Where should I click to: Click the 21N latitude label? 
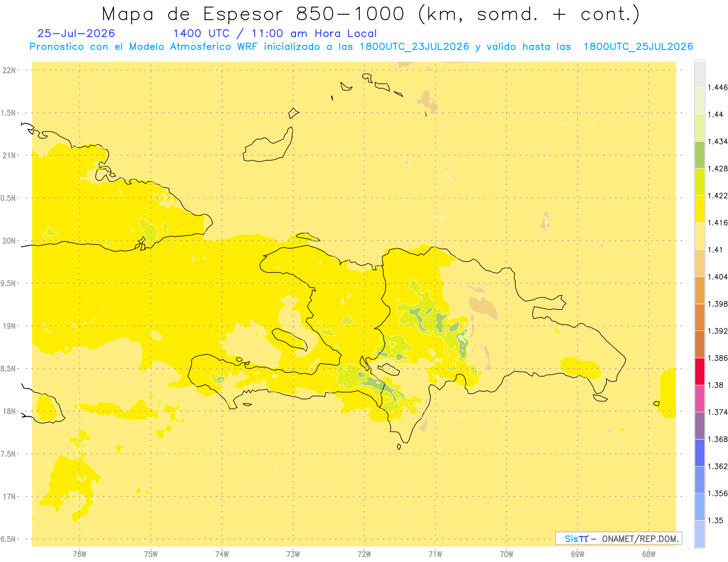point(9,155)
